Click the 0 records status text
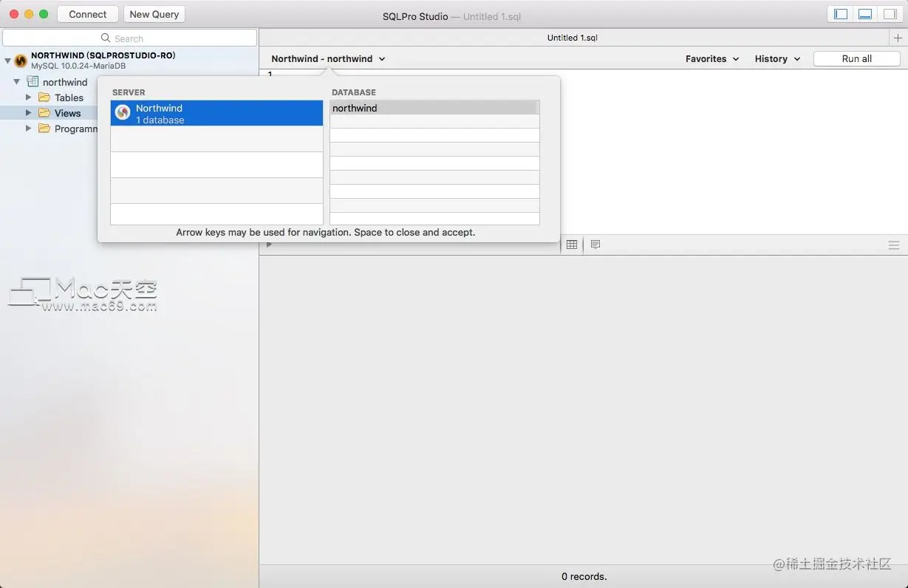 (x=584, y=576)
